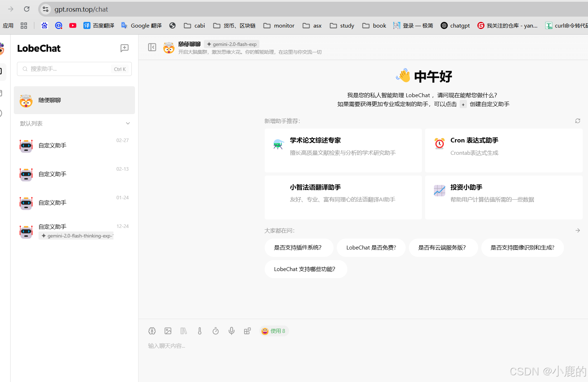The width and height of the screenshot is (588, 382).
Task: Open the 投资小助手 card
Action: point(504,198)
